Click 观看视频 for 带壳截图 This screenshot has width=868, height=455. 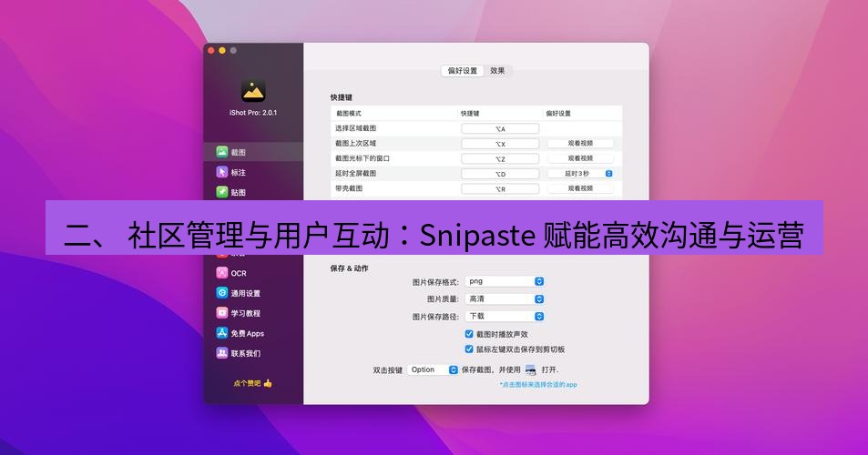pos(580,188)
